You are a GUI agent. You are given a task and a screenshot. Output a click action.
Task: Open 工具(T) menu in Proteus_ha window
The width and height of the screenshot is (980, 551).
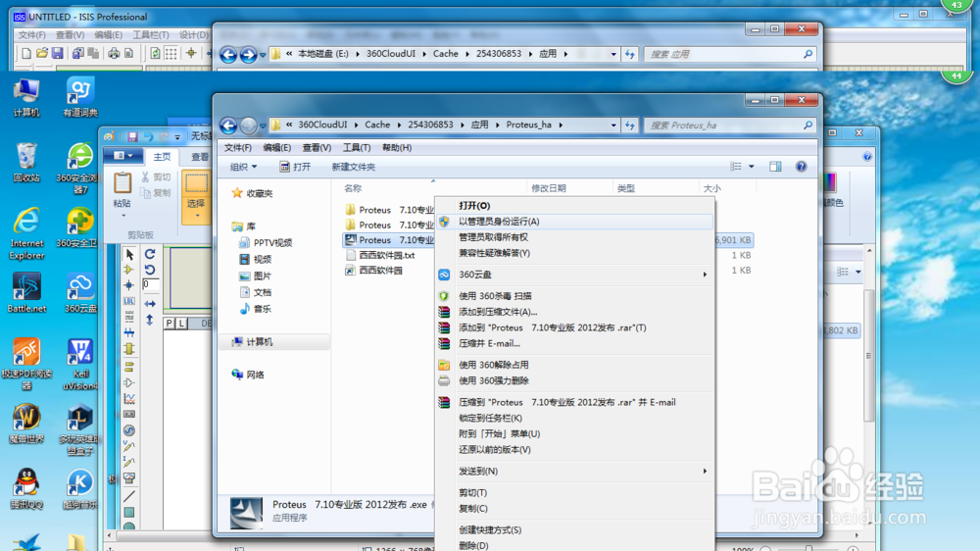point(357,148)
